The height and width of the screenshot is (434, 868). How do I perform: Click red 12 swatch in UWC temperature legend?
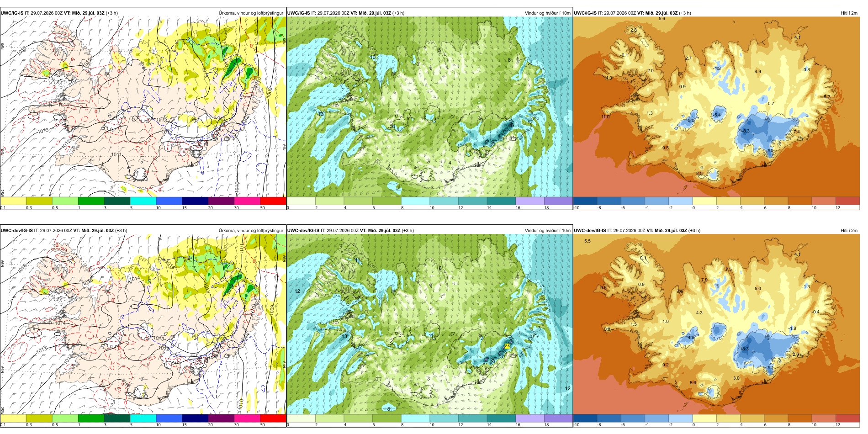847,201
